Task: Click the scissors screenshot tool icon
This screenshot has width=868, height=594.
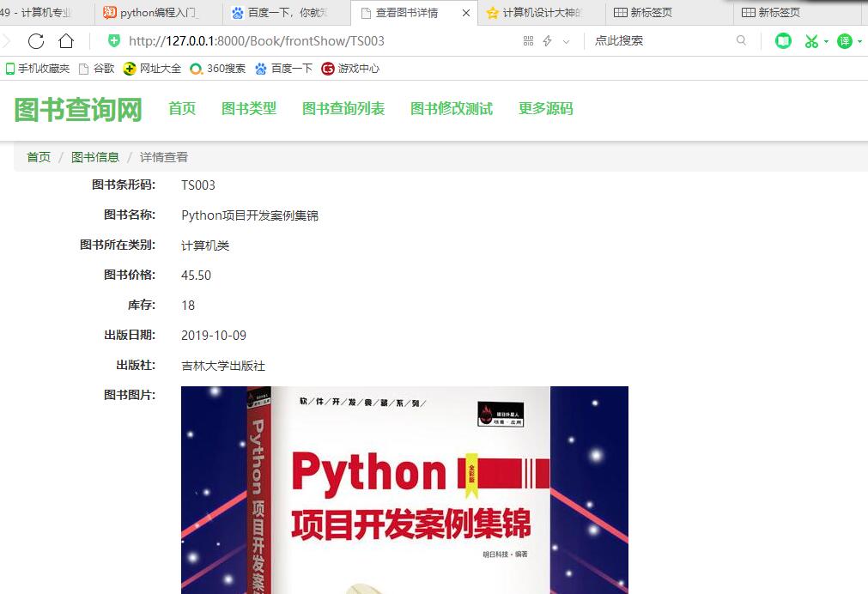Action: click(811, 41)
